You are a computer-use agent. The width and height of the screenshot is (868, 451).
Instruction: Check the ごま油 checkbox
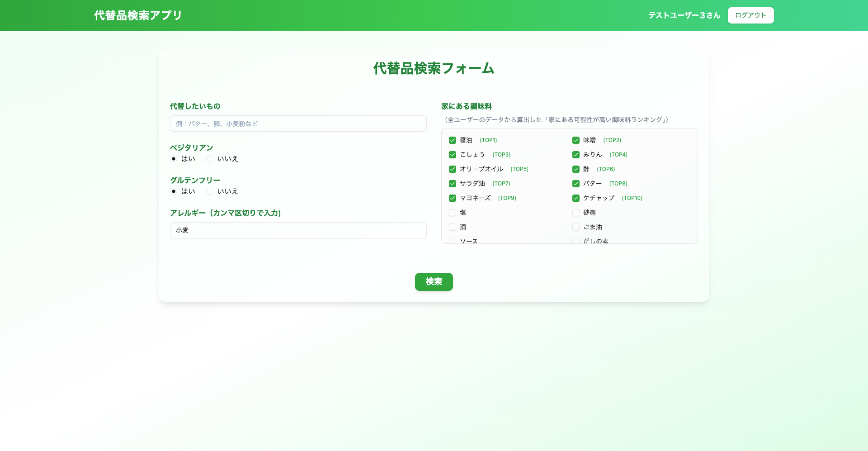coord(576,227)
